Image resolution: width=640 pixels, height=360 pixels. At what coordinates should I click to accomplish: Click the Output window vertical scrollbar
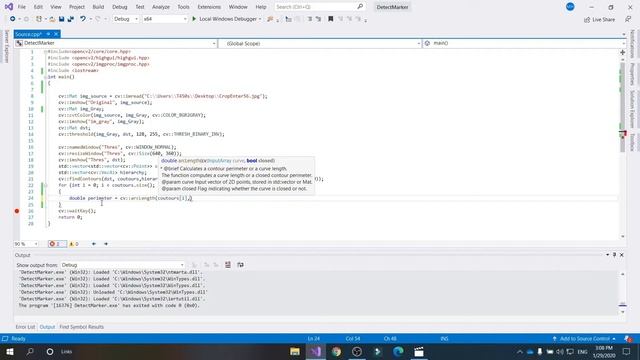622,293
